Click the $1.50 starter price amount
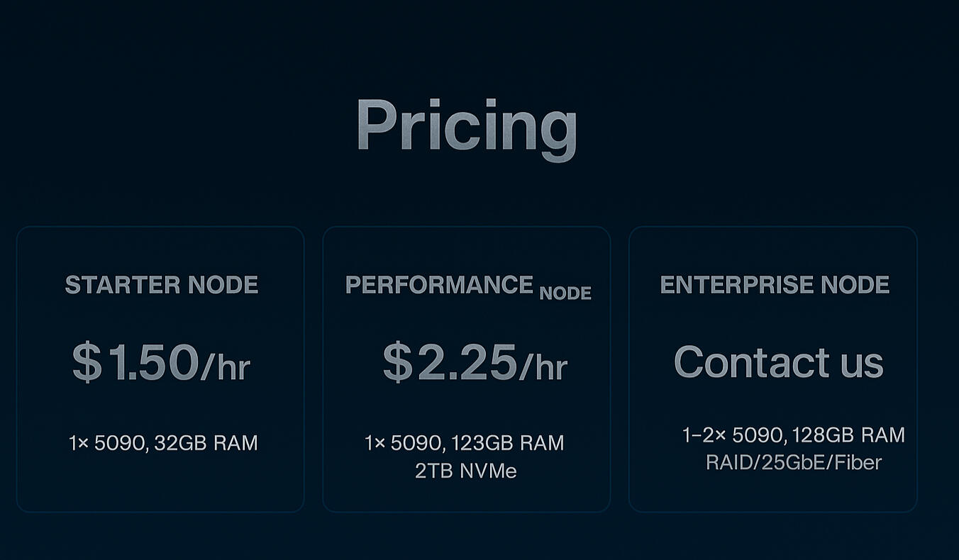 [x=135, y=362]
